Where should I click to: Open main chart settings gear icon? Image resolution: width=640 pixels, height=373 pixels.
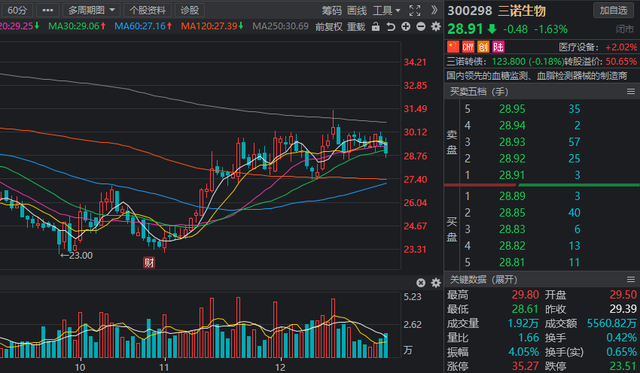pos(436,27)
